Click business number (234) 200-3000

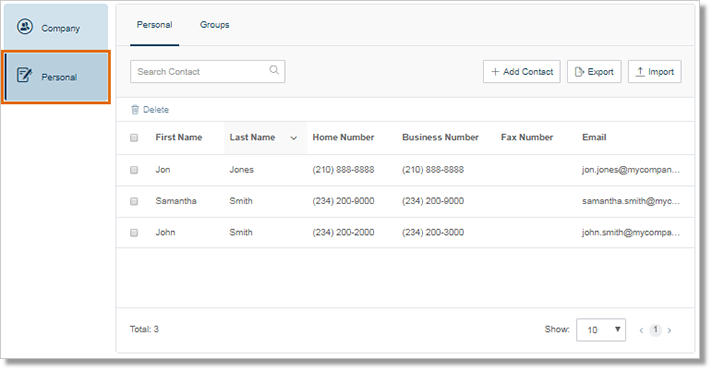[433, 233]
